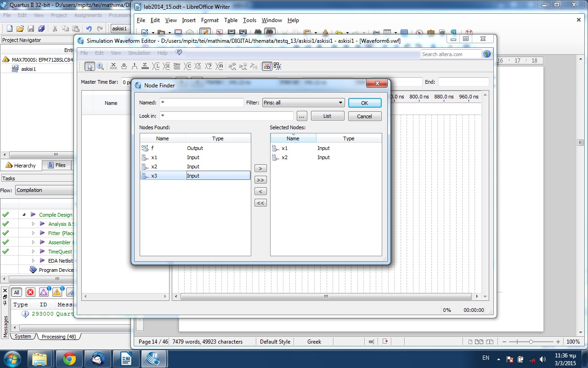This screenshot has height=368, width=588.
Task: Click the '<<' remove all nodes button
Action: tap(260, 203)
